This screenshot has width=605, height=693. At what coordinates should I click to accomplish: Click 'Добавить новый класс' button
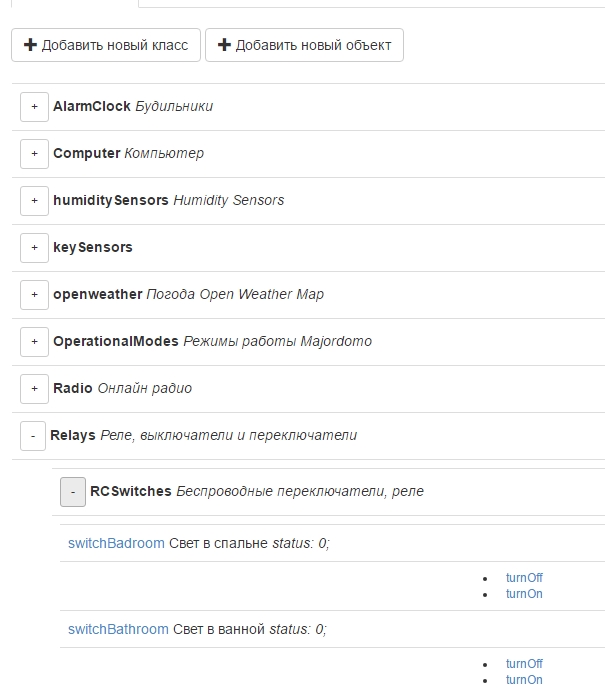click(106, 45)
